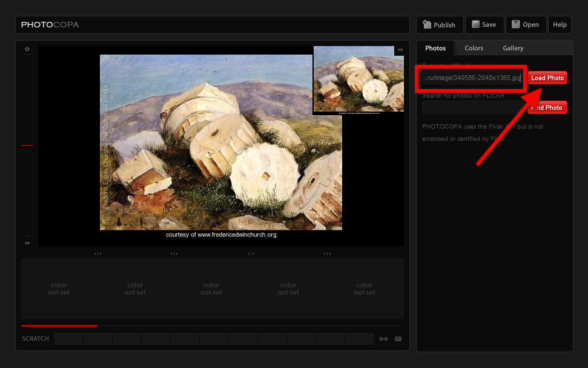Screen dimensions: 588x368
Task: Click the scratch panel collapse icon
Action: [x=398, y=339]
